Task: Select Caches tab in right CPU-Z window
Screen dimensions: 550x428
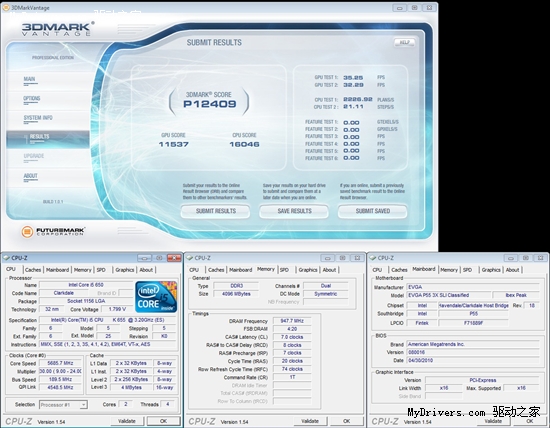Action: tap(399, 270)
